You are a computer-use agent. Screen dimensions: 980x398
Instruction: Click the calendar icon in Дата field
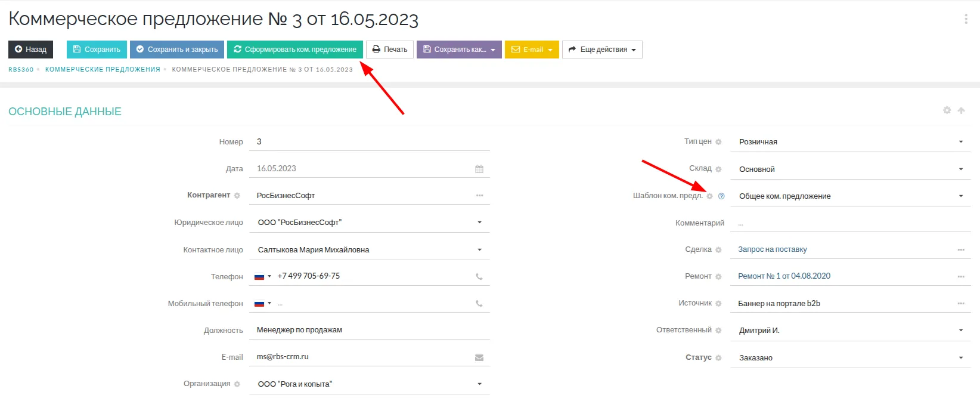479,169
